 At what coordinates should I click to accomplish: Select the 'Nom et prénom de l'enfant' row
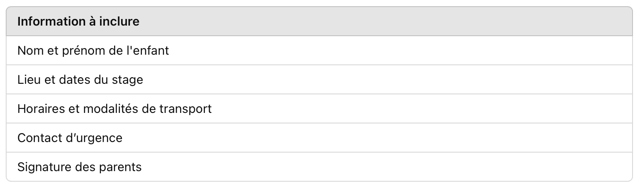click(x=319, y=51)
